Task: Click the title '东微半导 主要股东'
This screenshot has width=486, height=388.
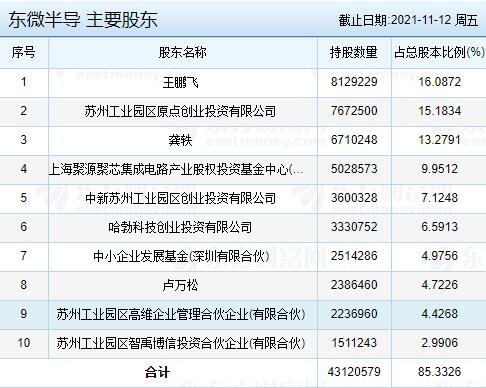Action: click(x=83, y=20)
